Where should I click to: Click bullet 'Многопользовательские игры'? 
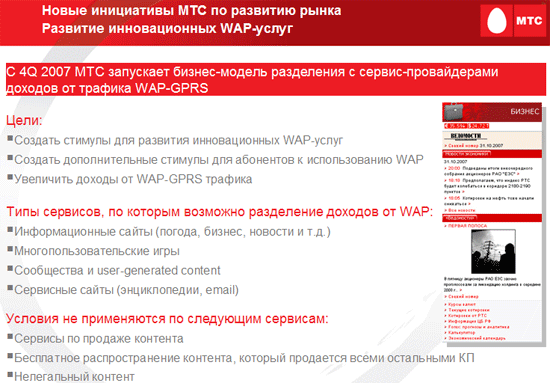[97, 251]
